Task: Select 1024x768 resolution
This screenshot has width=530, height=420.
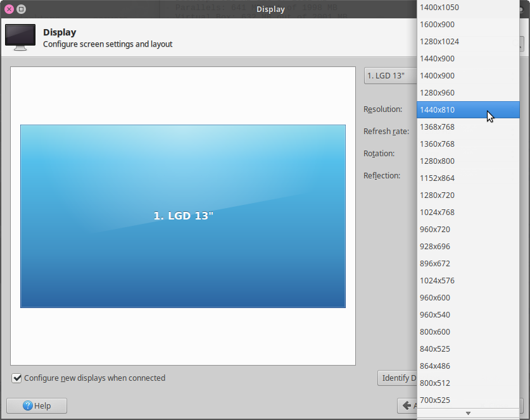Action: 468,213
